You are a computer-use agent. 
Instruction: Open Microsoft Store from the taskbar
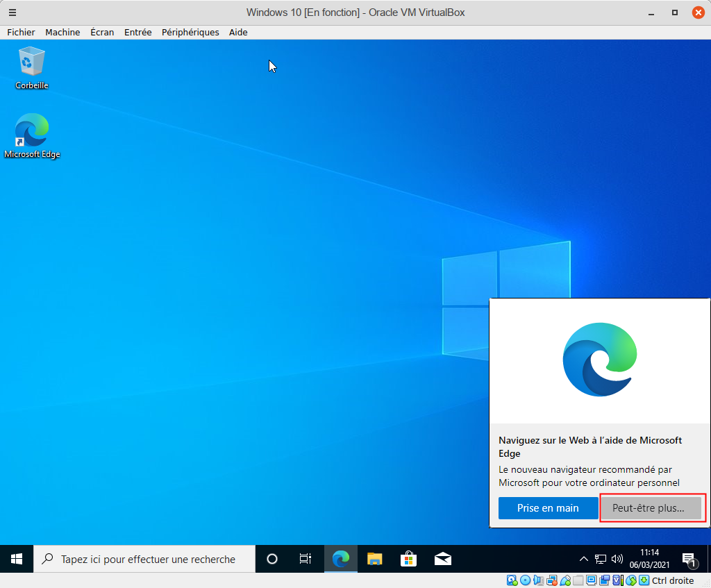[x=409, y=559]
